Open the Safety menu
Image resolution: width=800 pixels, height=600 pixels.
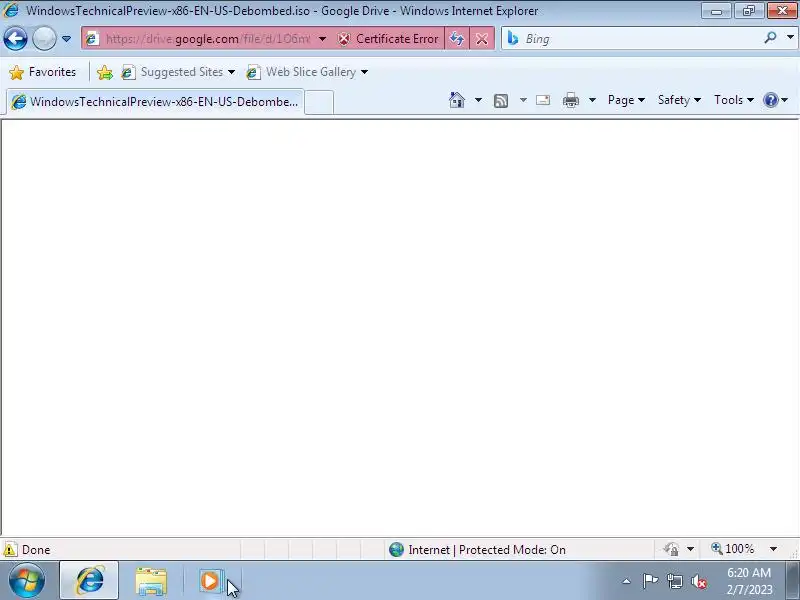click(679, 100)
